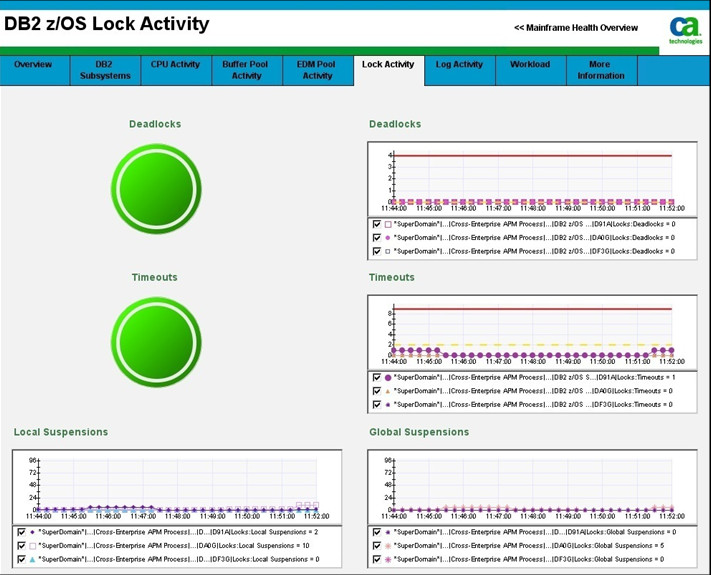Uncheck D91A Deadlocks series checkbox
The width and height of the screenshot is (711, 575).
[x=376, y=224]
